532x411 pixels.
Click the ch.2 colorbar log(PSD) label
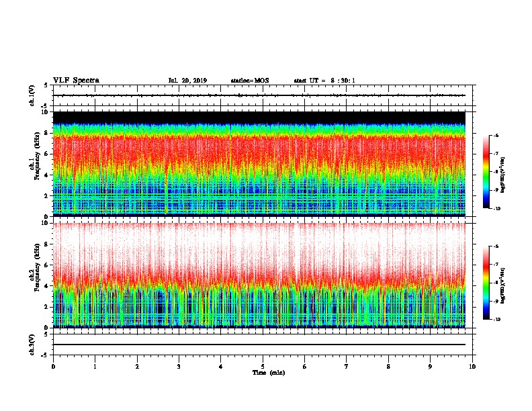click(503, 286)
